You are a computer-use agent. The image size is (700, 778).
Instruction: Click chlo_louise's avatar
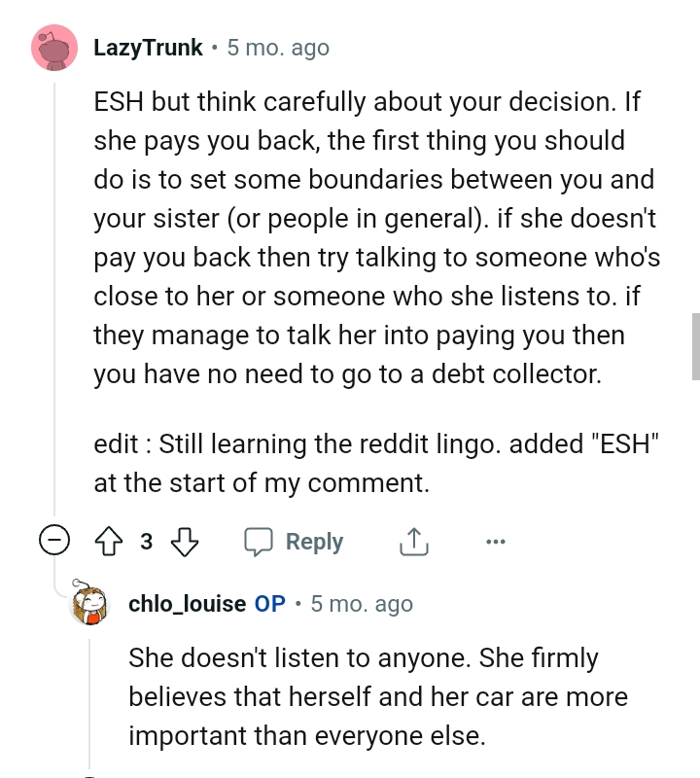pyautogui.click(x=90, y=604)
